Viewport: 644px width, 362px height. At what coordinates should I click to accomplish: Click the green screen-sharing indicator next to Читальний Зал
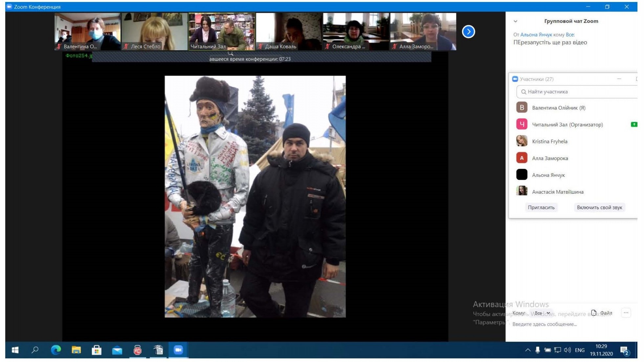633,124
